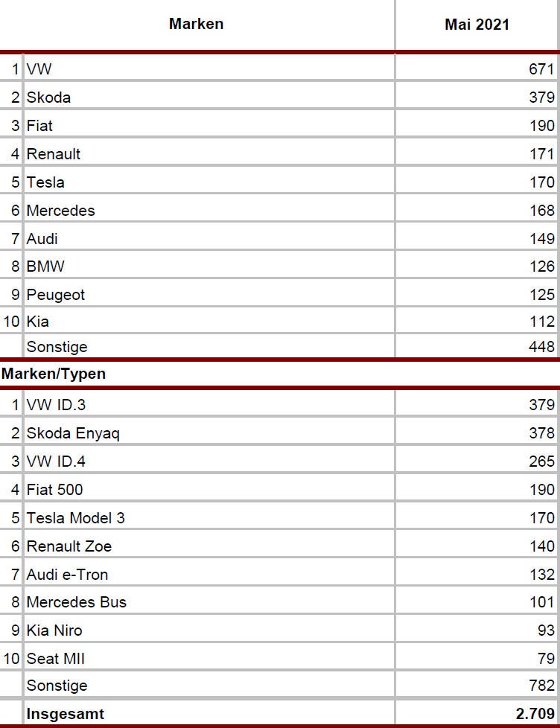
Task: Select the VW ID.3 model cell
Action: (x=209, y=404)
